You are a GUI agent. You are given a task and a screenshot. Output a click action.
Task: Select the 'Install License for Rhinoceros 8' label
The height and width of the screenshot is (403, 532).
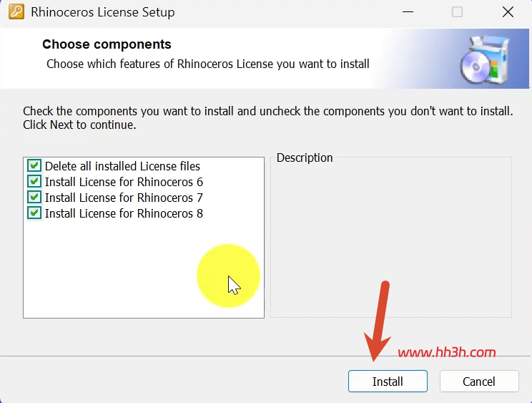click(x=124, y=213)
